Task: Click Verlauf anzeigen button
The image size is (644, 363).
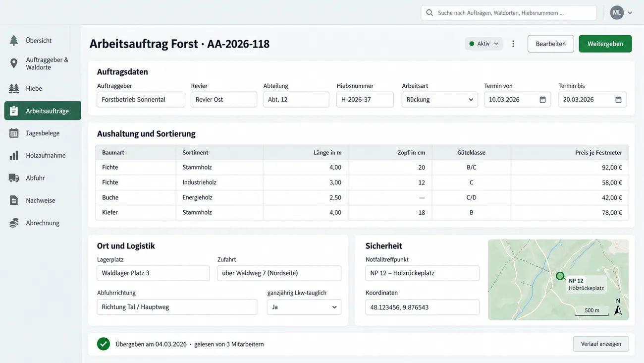Action: tap(601, 344)
